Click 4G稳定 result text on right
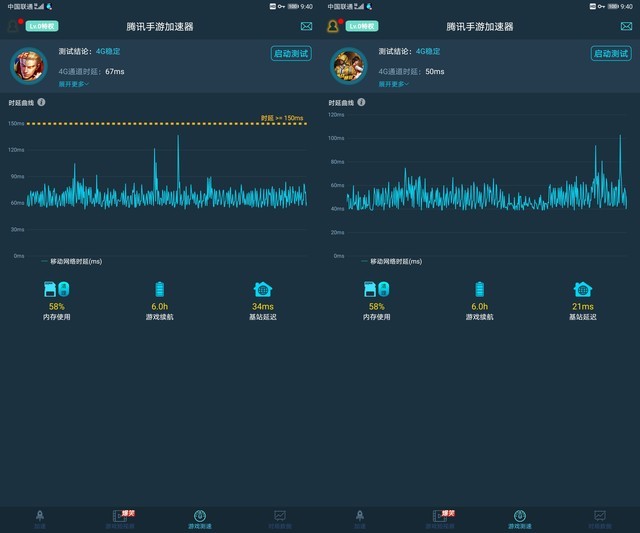This screenshot has height=533, width=640. coord(428,51)
